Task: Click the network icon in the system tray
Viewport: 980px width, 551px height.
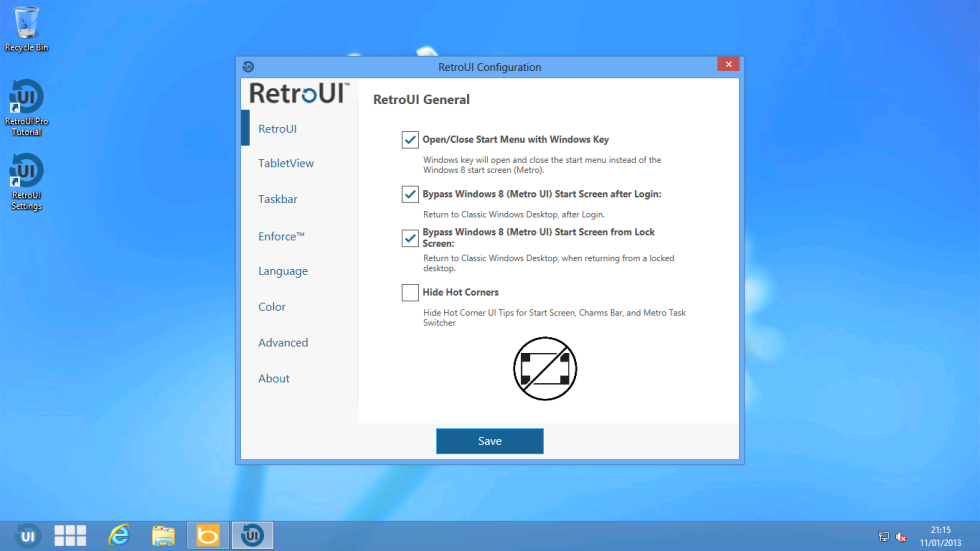Action: coord(884,537)
